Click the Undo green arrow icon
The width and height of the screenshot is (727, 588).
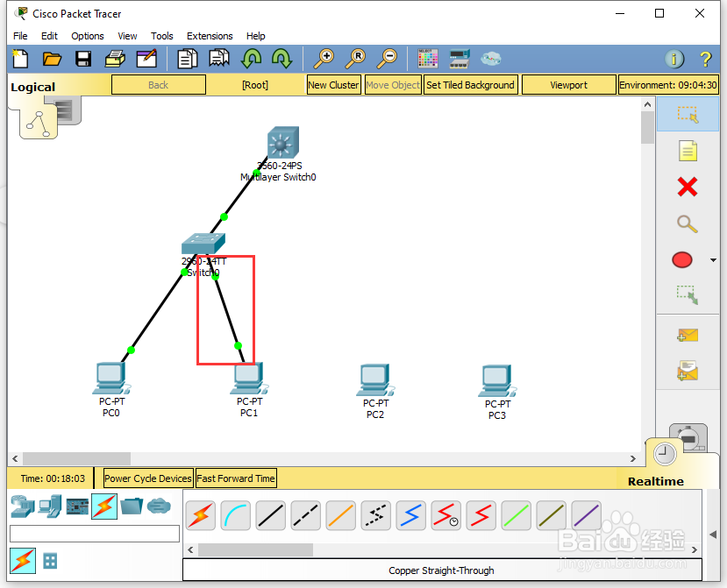pos(252,59)
